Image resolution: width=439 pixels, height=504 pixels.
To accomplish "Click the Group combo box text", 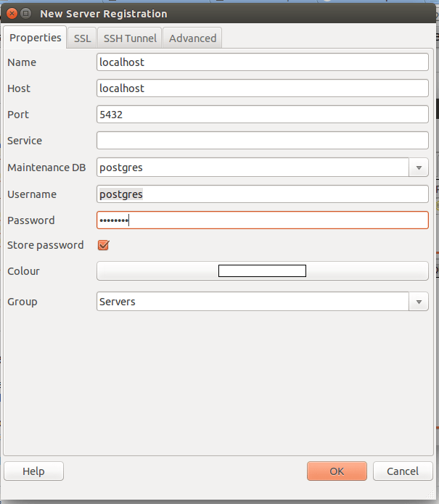I will (253, 301).
